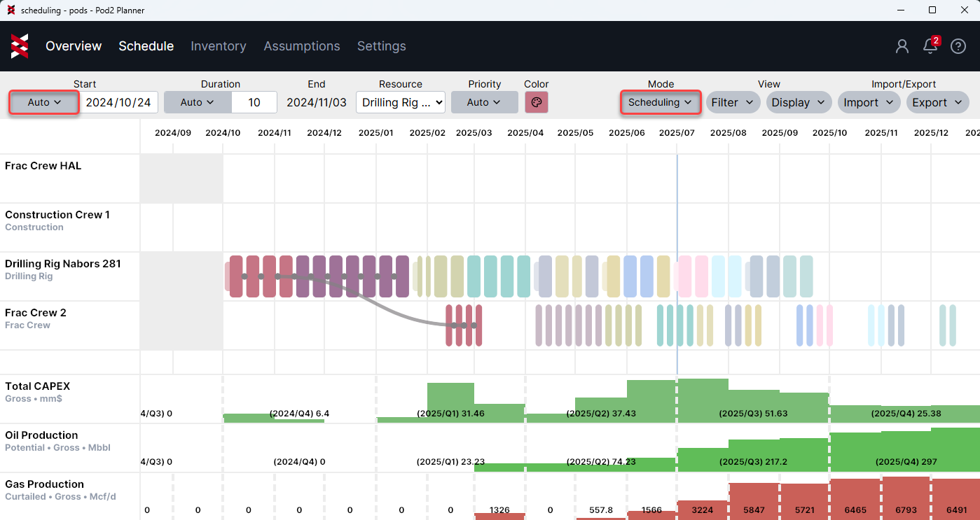Click the Export button
980x520 pixels.
(x=937, y=102)
